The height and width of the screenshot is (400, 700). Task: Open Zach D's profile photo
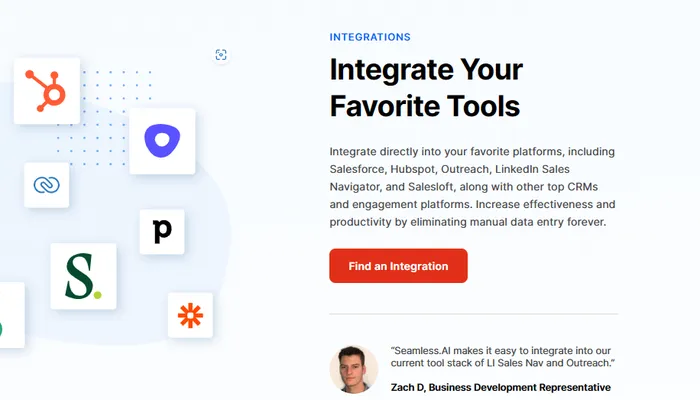pyautogui.click(x=354, y=369)
